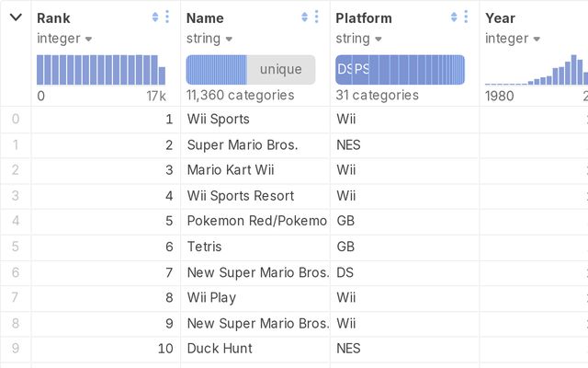Open the Name column options menu

point(316,17)
